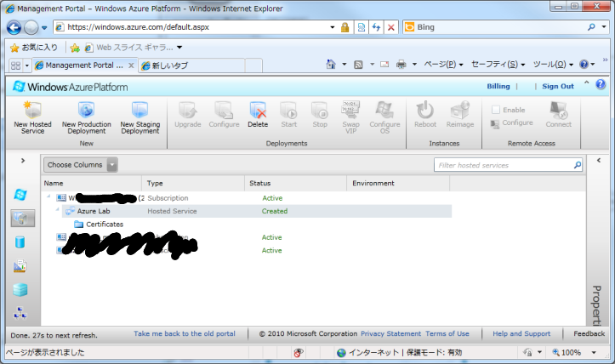Open the Privacy Statement link
Image resolution: width=615 pixels, height=364 pixels.
tap(390, 333)
